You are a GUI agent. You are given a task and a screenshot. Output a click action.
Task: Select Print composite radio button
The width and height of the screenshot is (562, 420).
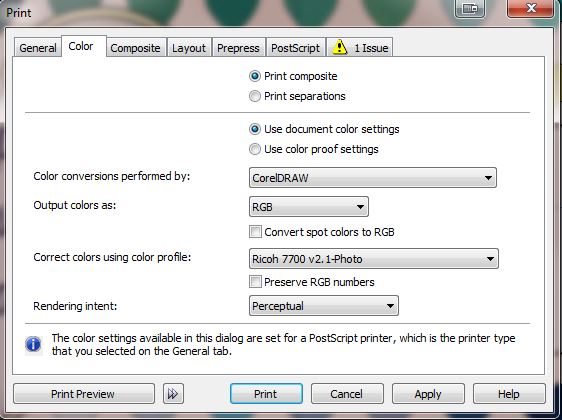pos(255,76)
